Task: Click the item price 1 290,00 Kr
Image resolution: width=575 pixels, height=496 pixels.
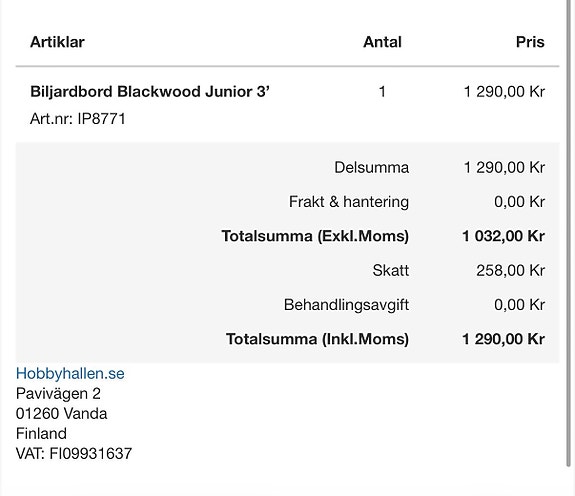Action: click(504, 92)
